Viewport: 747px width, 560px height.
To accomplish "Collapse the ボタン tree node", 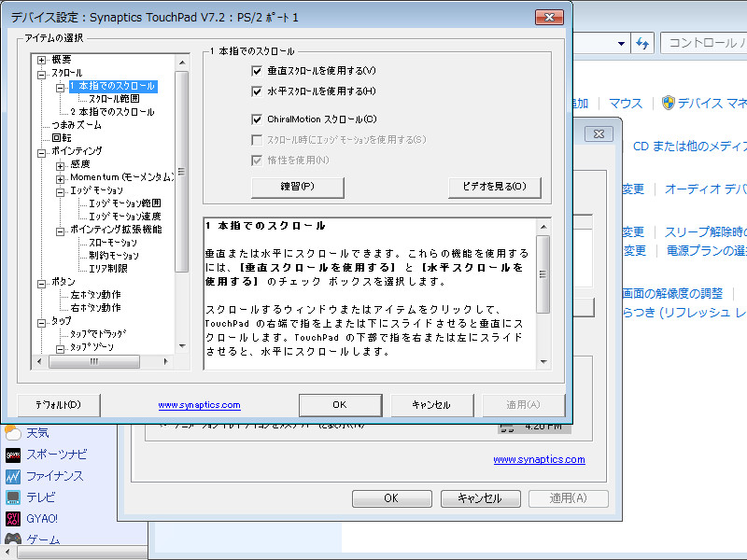I will (42, 284).
